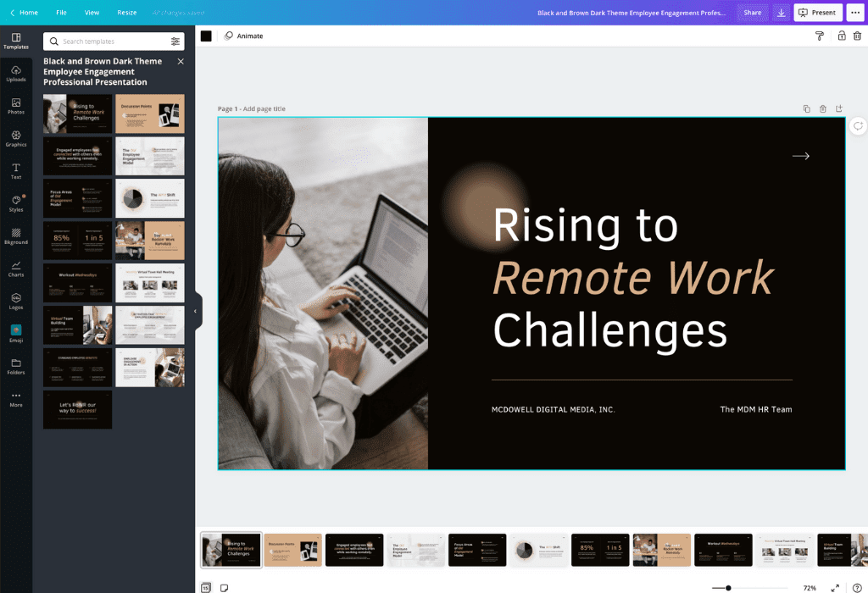Add a new page with the add-page icon
This screenshot has width=868, height=593.
pyautogui.click(x=839, y=108)
